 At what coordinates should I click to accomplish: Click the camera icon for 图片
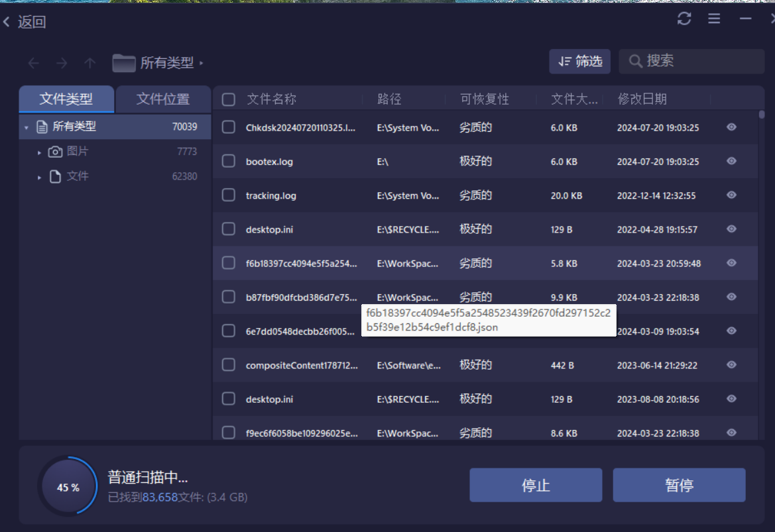click(55, 152)
